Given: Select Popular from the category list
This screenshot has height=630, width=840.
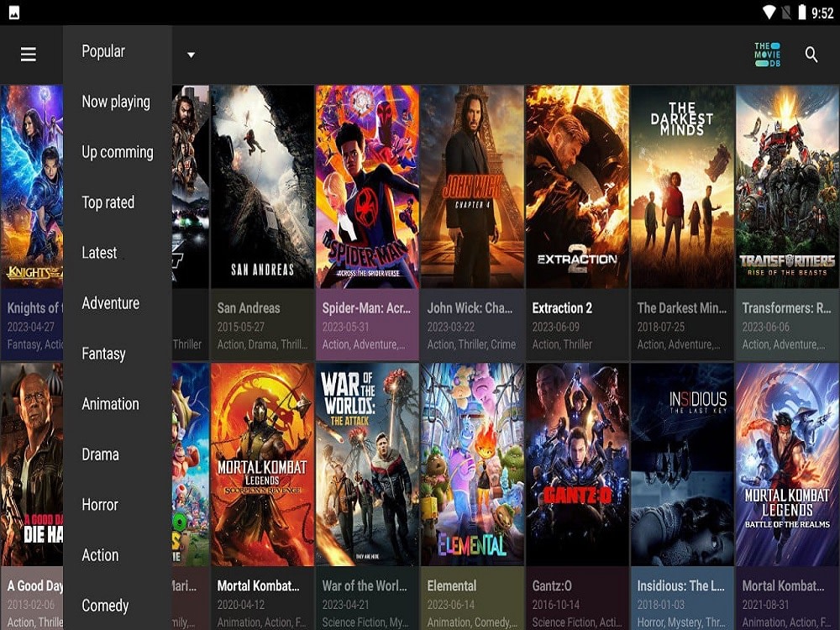Looking at the screenshot, I should pyautogui.click(x=103, y=51).
